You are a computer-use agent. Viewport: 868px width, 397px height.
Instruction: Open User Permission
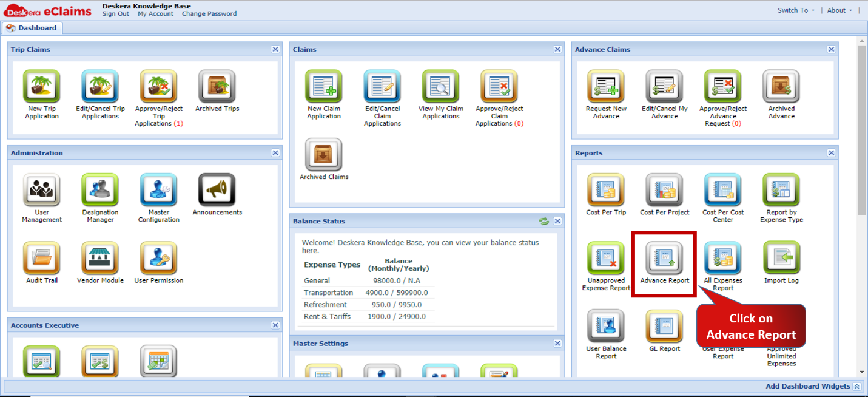pyautogui.click(x=158, y=258)
